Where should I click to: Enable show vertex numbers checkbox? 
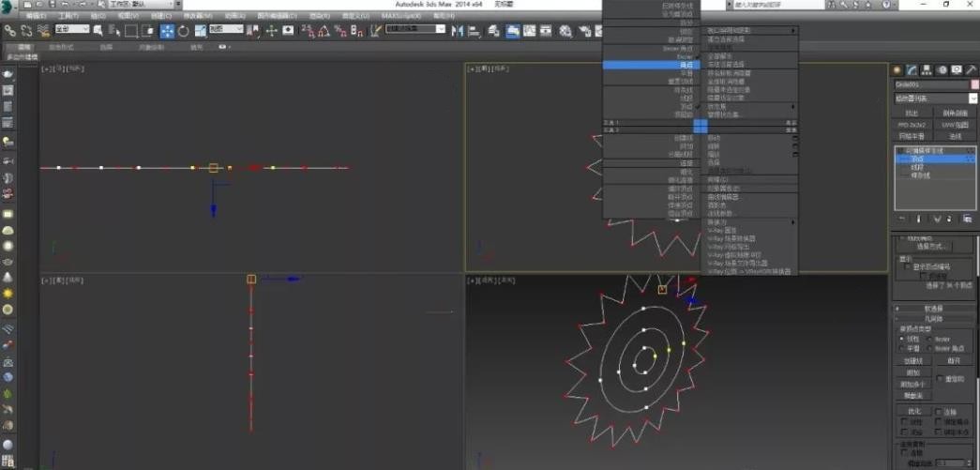[906, 266]
